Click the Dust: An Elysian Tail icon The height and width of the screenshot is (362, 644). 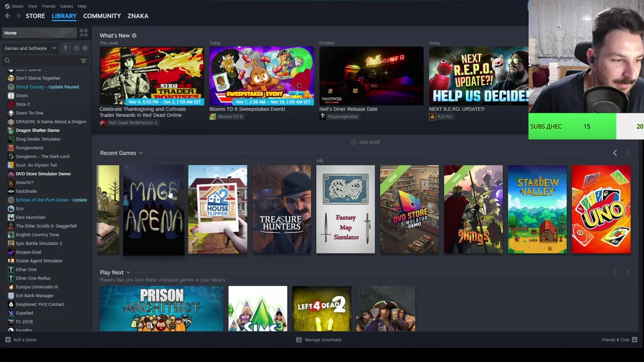pyautogui.click(x=11, y=165)
